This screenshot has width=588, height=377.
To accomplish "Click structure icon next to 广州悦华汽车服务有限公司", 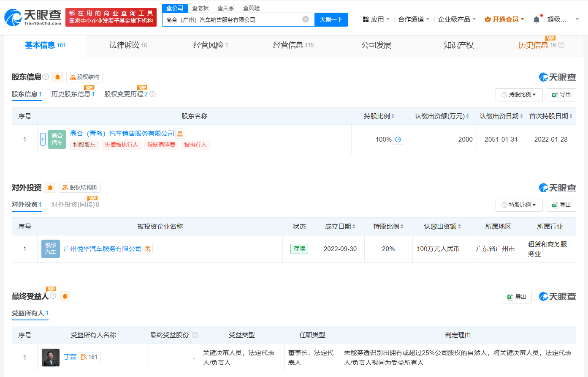I will (x=148, y=249).
